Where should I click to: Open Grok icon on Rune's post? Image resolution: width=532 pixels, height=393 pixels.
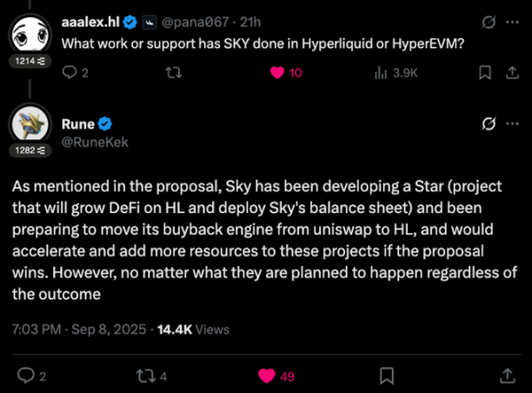(489, 124)
